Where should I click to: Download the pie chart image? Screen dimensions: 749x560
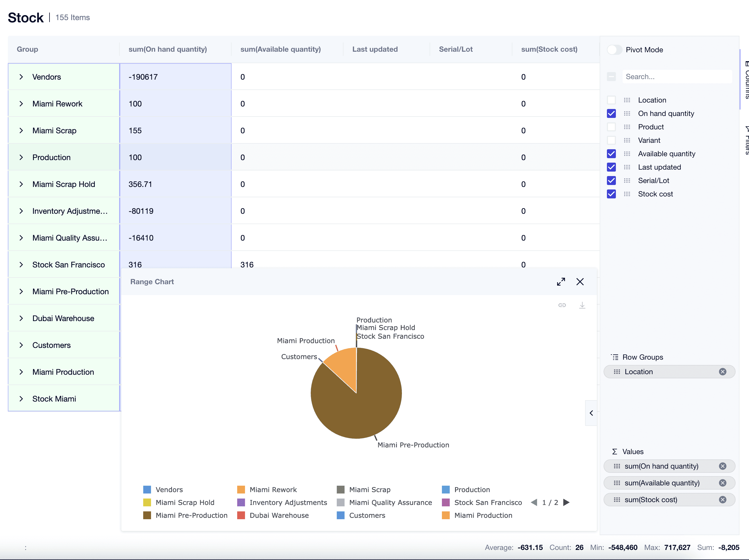[x=582, y=305]
